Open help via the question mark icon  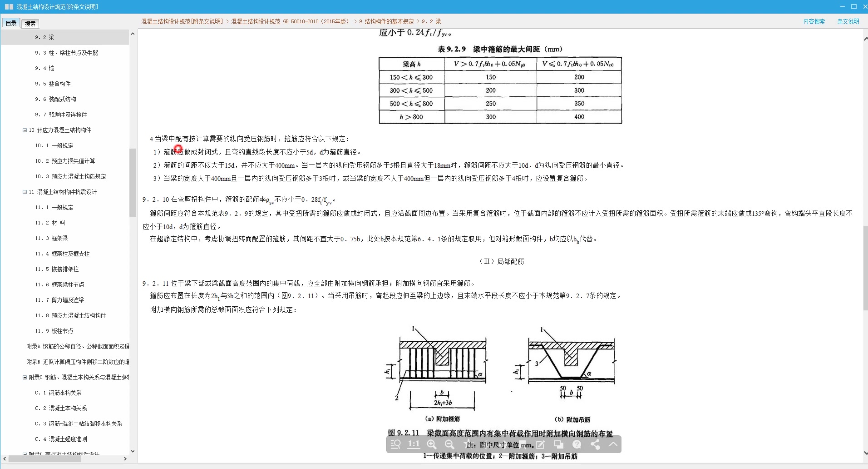click(577, 444)
